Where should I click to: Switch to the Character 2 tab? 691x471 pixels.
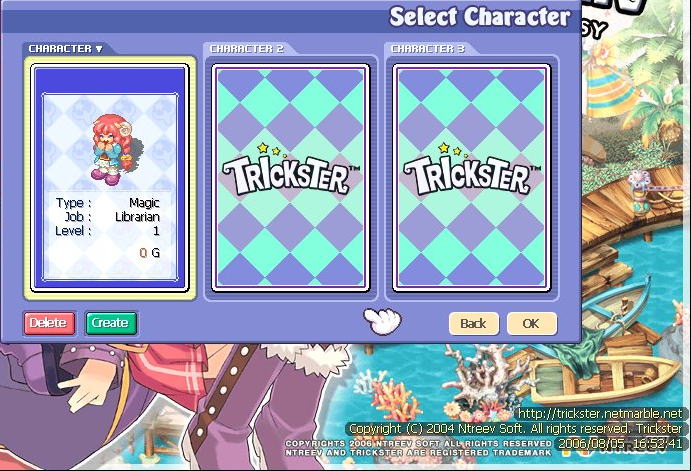pyautogui.click(x=246, y=49)
